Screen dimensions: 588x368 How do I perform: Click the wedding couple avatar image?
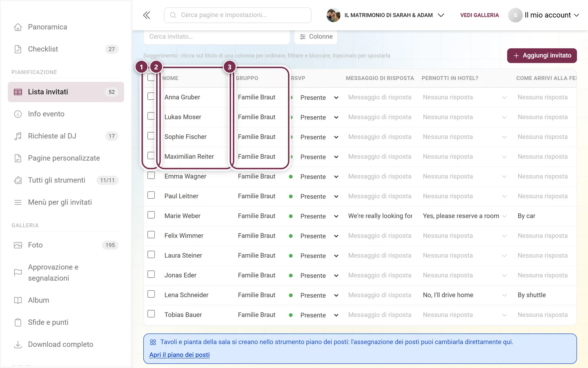click(x=333, y=15)
